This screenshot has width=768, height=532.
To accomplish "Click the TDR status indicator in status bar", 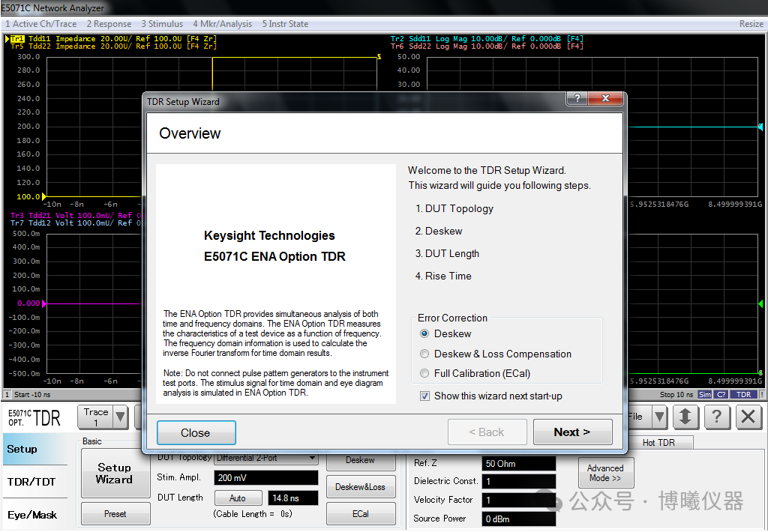I will click(743, 394).
